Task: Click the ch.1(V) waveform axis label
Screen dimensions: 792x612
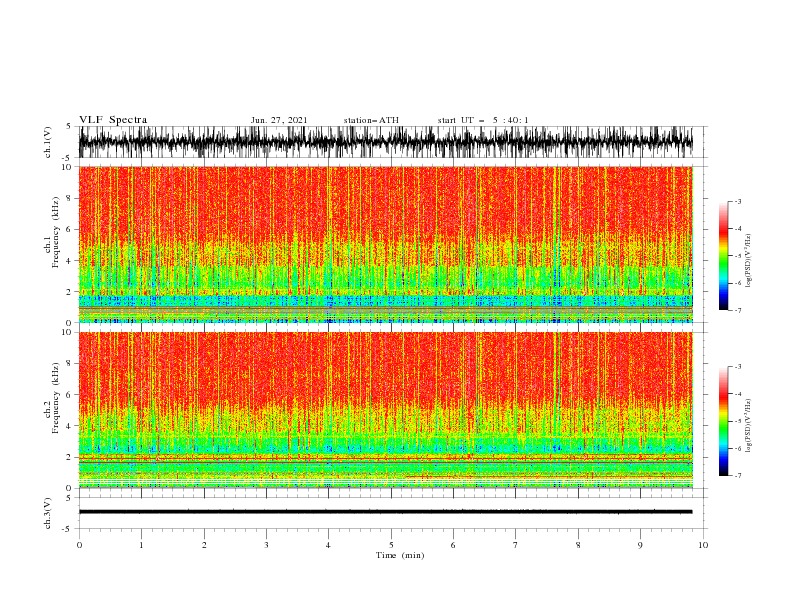Action: tap(48, 142)
